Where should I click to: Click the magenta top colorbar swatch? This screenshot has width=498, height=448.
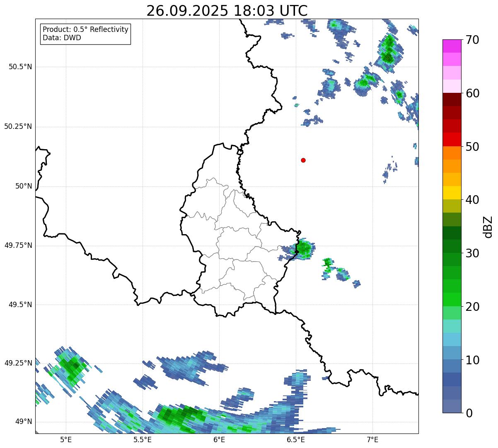pyautogui.click(x=452, y=46)
